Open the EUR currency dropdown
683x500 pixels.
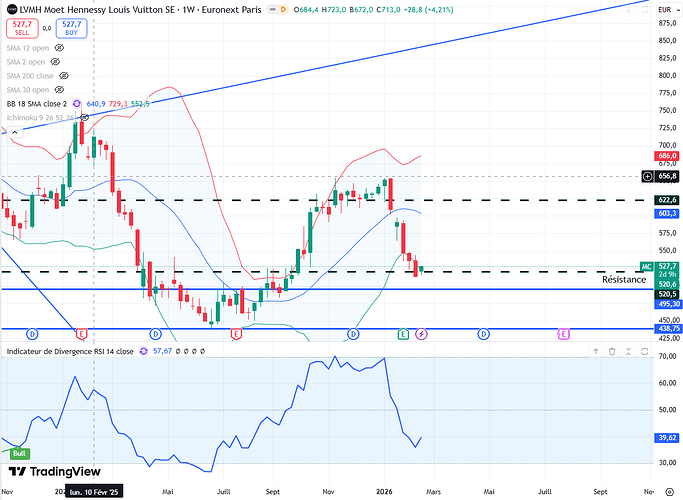[x=665, y=10]
